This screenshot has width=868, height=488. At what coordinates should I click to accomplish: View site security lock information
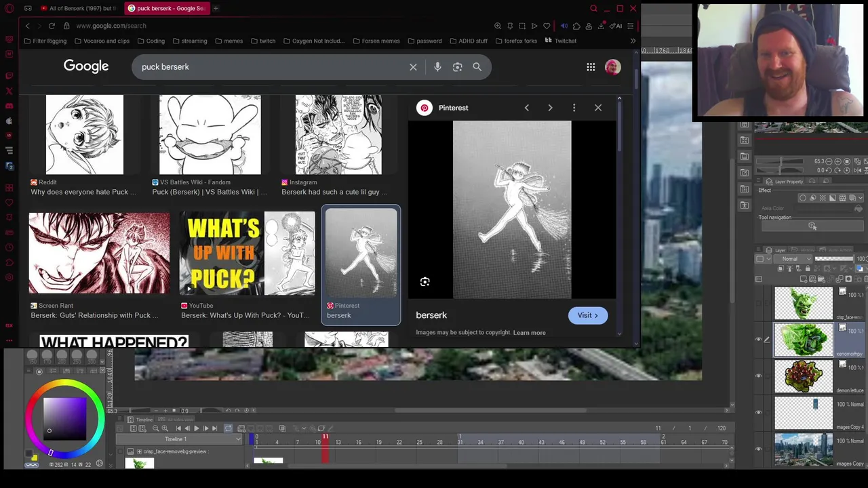66,26
